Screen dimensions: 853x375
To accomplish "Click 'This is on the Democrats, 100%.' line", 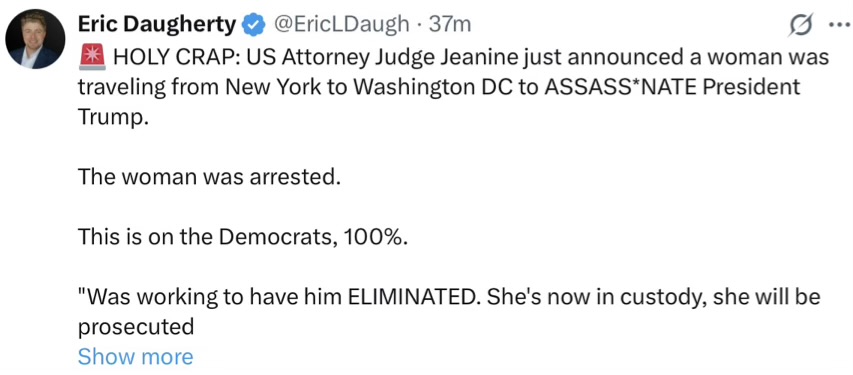I will (x=243, y=237).
